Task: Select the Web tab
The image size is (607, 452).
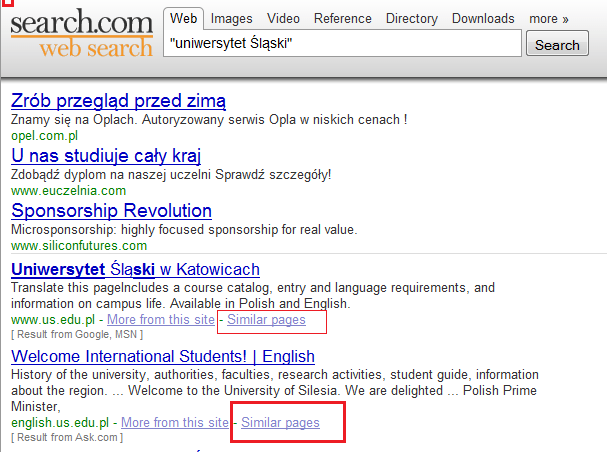Action: tap(183, 18)
